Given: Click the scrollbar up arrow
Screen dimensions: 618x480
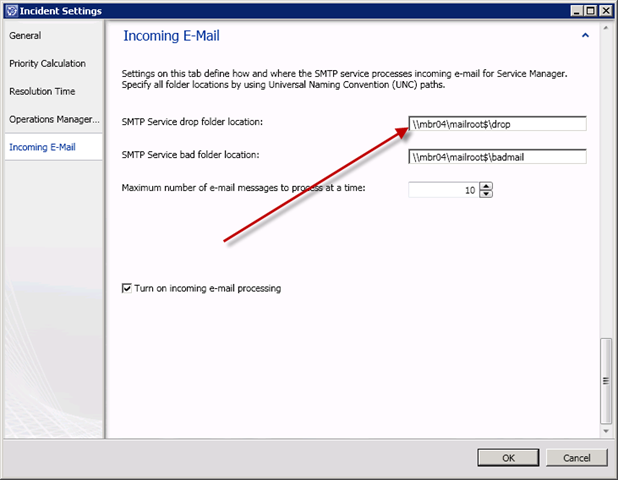Looking at the screenshot, I should click(604, 29).
